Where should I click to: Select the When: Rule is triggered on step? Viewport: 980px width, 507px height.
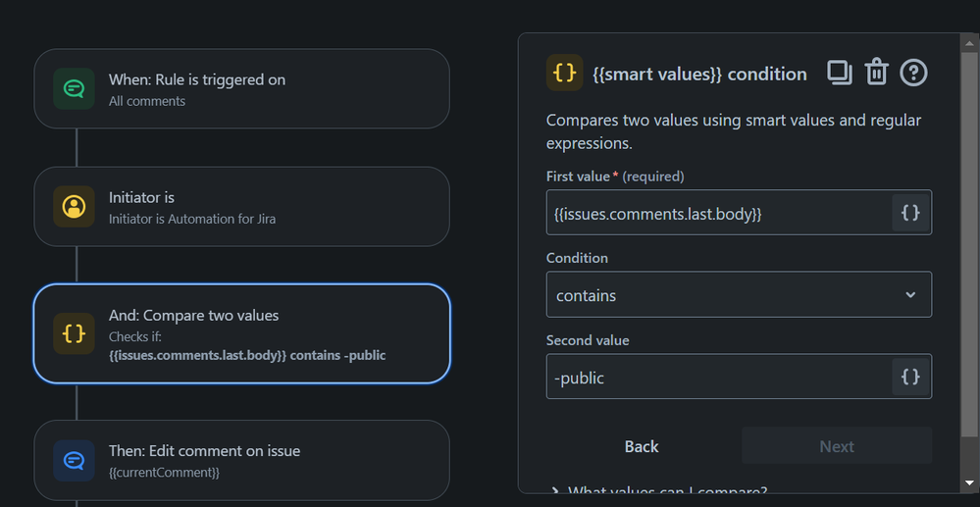tap(242, 89)
